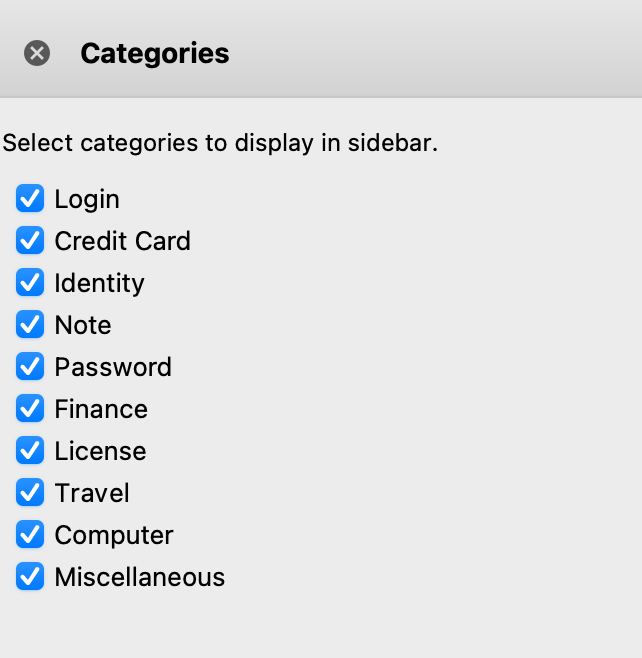Screen dimensions: 642x658
Task: Click the Travel label text
Action: [92, 493]
